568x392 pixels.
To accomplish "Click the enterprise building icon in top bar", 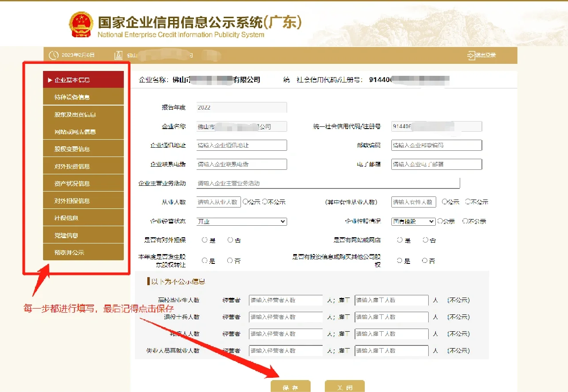I will (x=118, y=55).
